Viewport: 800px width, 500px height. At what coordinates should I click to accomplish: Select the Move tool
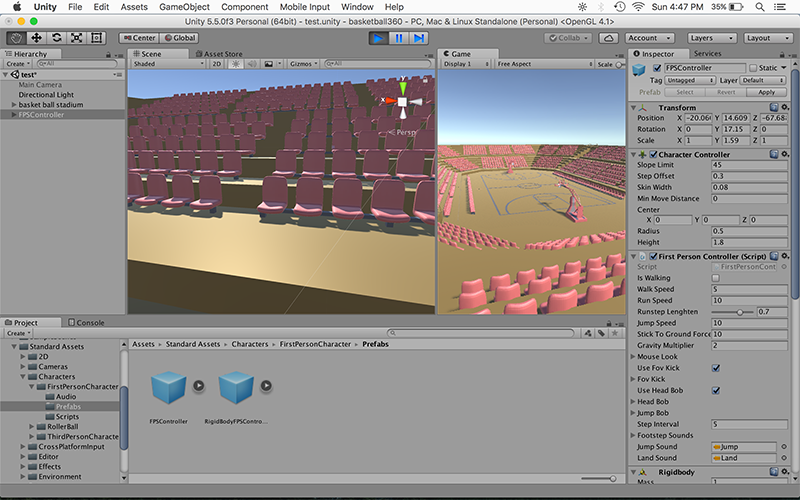click(x=36, y=38)
